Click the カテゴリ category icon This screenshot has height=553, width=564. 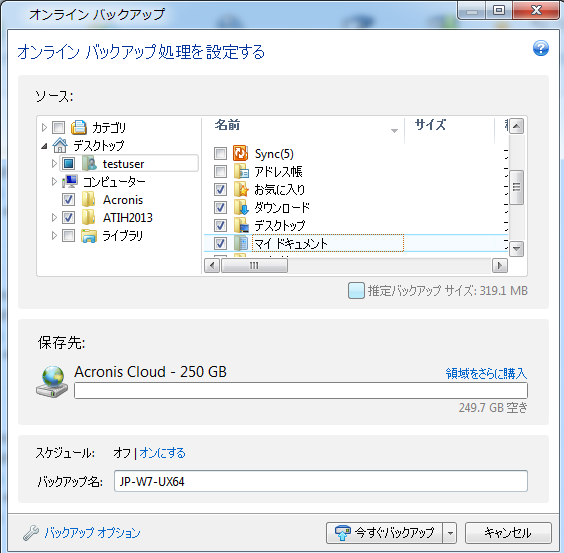tap(78, 127)
